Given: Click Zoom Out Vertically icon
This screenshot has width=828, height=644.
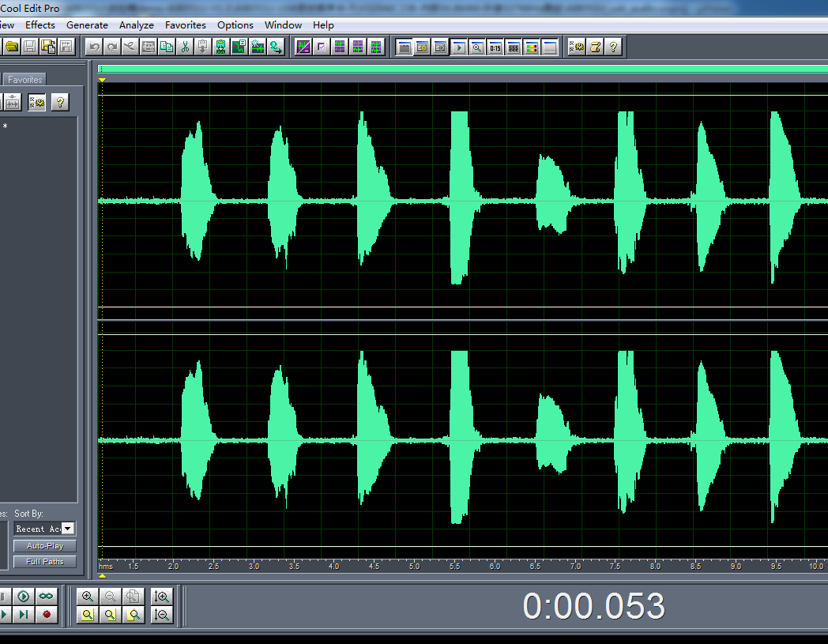Looking at the screenshot, I should point(162,615).
